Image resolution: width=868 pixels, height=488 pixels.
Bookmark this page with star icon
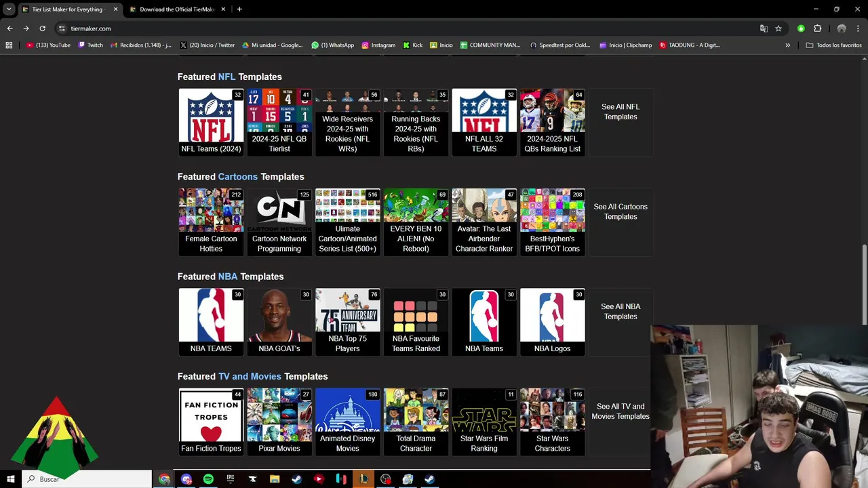[778, 28]
